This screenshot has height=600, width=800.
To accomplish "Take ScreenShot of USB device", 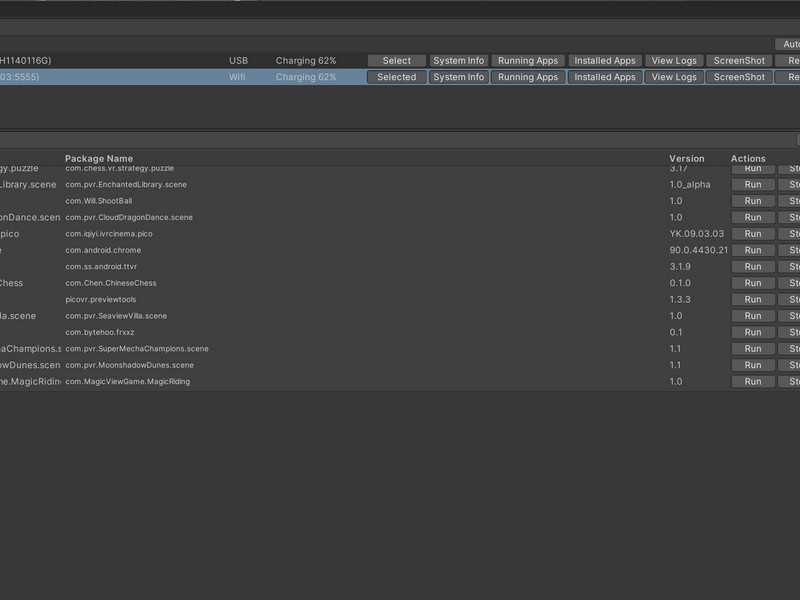I will (x=739, y=61).
